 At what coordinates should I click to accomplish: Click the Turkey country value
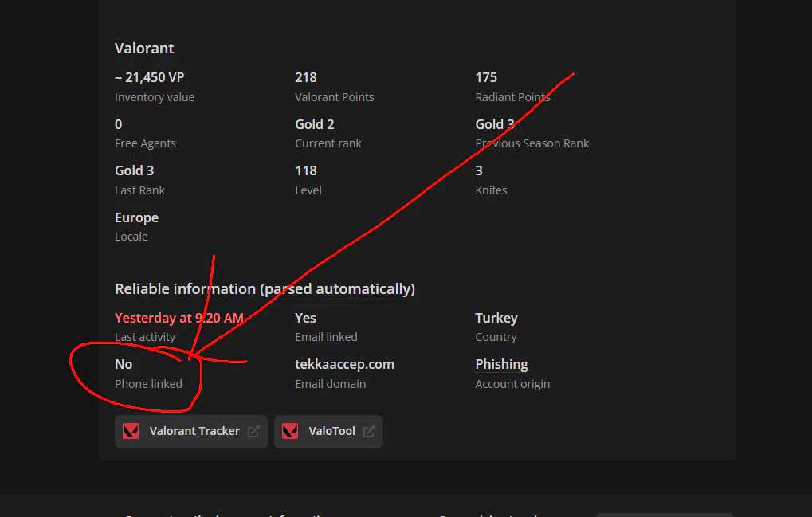[496, 318]
